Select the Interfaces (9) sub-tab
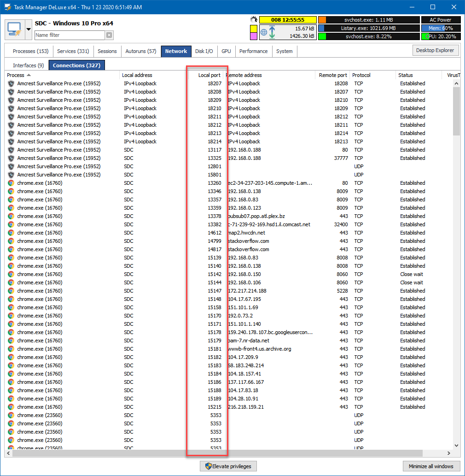This screenshot has width=465, height=476. [29, 65]
